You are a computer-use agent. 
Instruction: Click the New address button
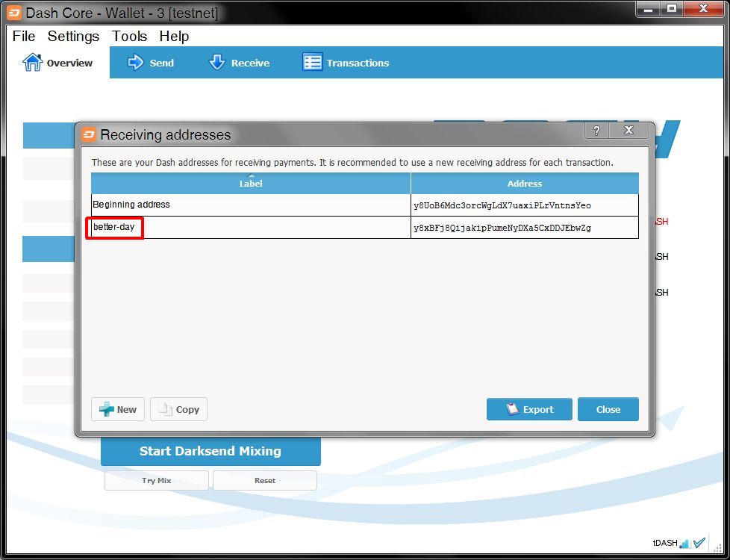click(x=118, y=409)
